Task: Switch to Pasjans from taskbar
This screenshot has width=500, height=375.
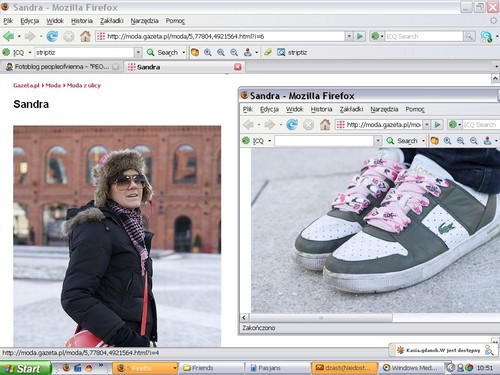Action: click(278, 368)
